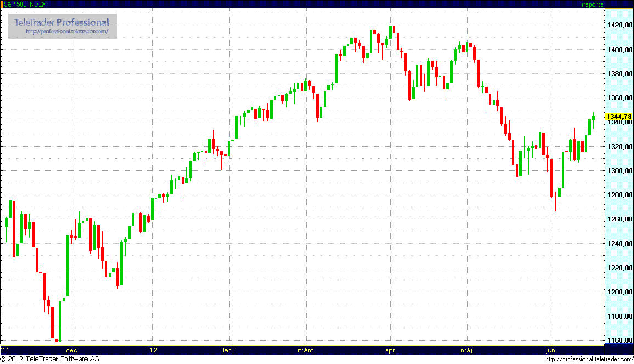Click the 'jún.' date axis label

point(552,350)
